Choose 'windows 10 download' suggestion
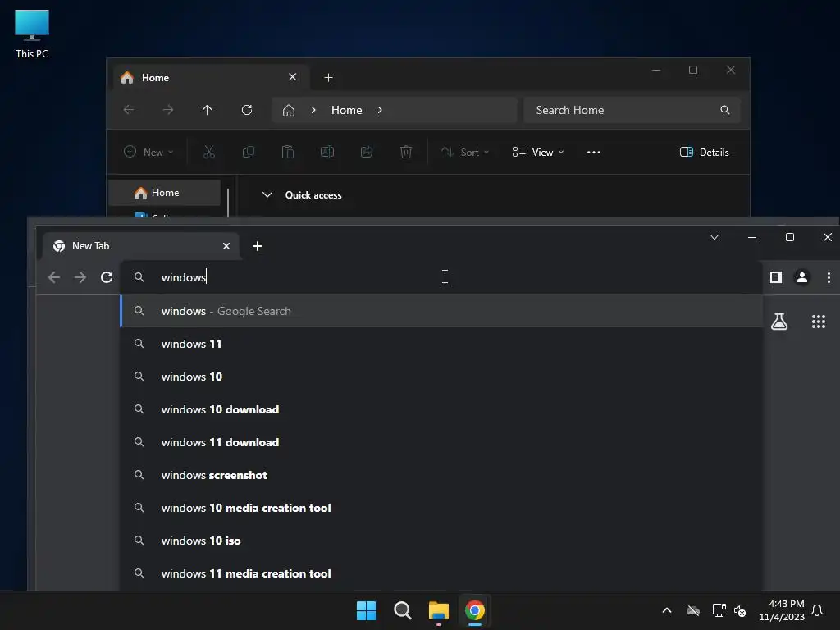This screenshot has height=630, width=840. [x=441, y=409]
